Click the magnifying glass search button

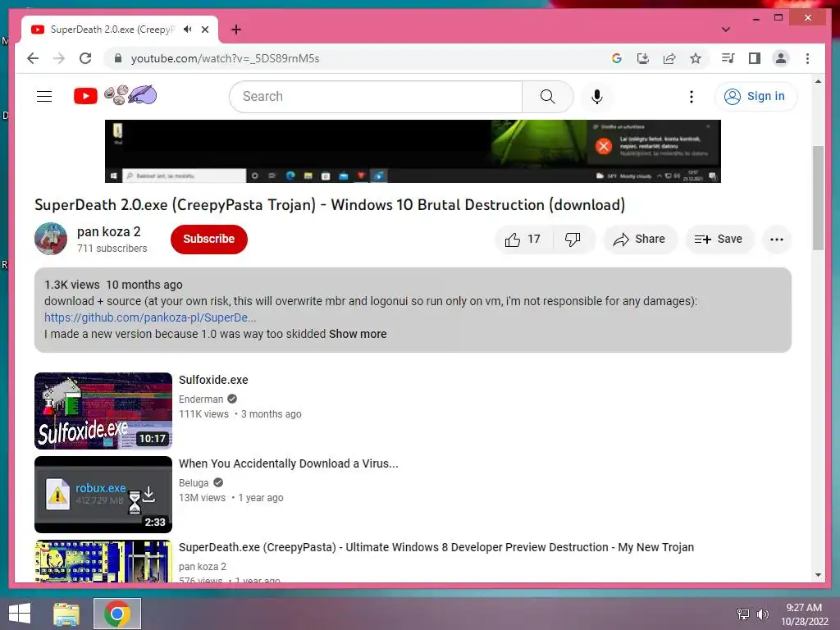tap(547, 97)
